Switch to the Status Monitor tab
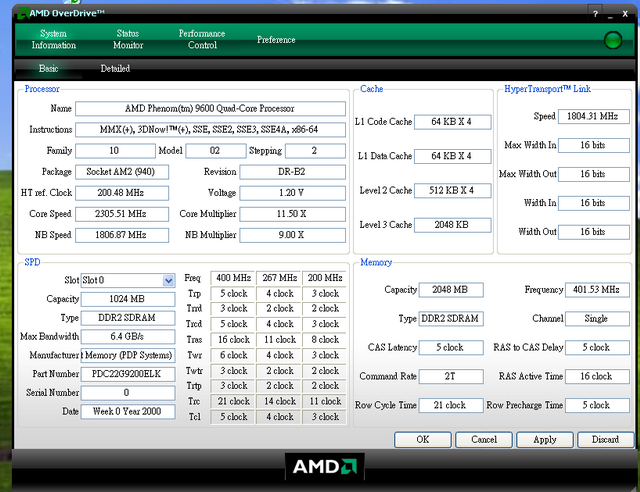640x492 pixels. pyautogui.click(x=128, y=39)
